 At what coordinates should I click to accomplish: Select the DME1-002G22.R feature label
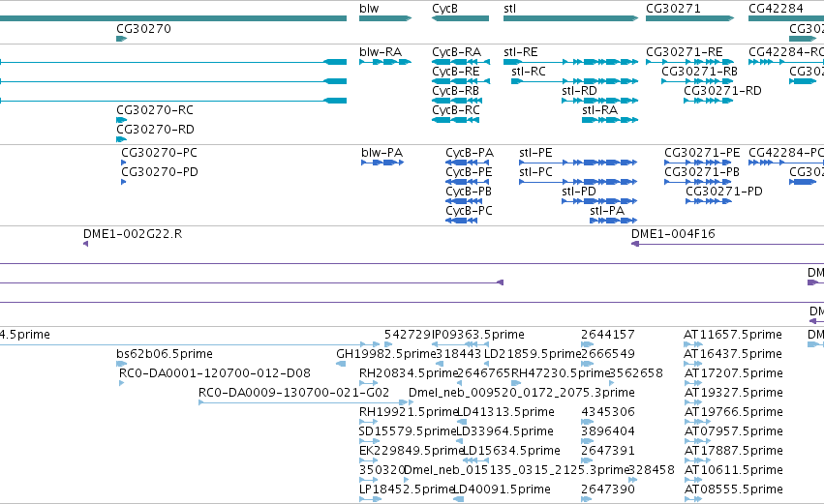tap(133, 235)
